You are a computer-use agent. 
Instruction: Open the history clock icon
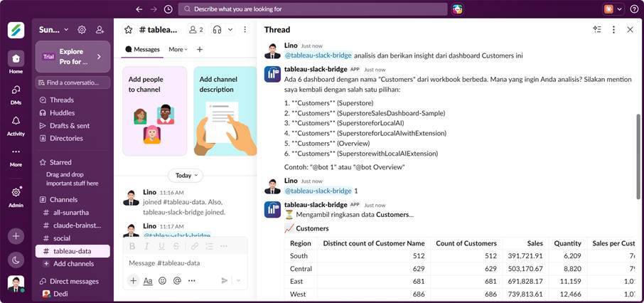(x=168, y=9)
